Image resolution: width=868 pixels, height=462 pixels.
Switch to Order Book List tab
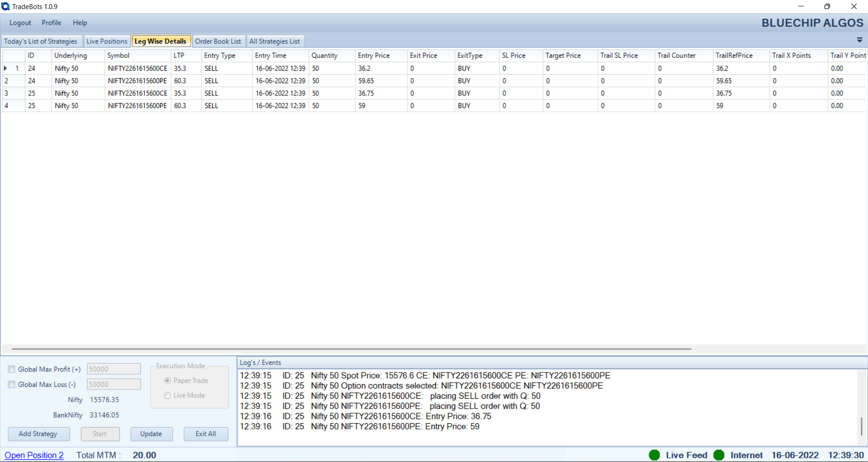218,41
